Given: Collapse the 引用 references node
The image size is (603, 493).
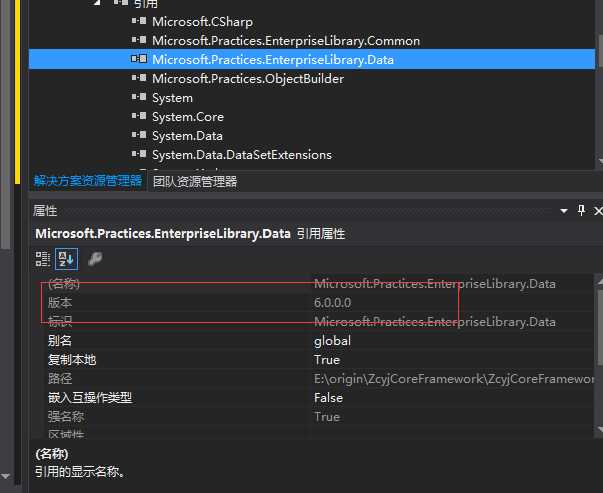Looking at the screenshot, I should (x=98, y=2).
